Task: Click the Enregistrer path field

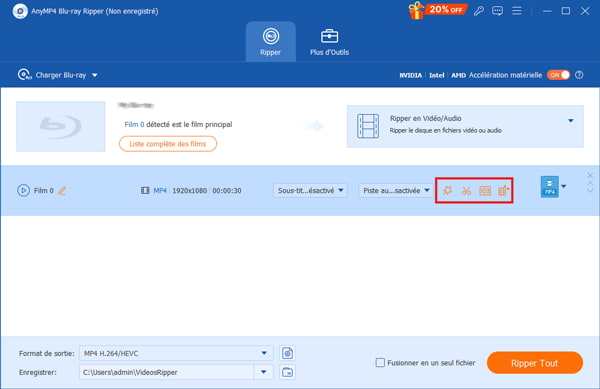Action: pos(166,372)
